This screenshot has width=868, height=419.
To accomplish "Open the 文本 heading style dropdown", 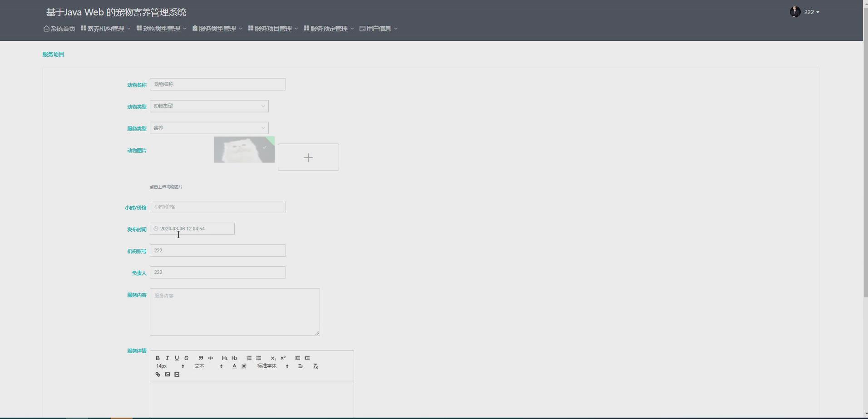I will [x=208, y=366].
